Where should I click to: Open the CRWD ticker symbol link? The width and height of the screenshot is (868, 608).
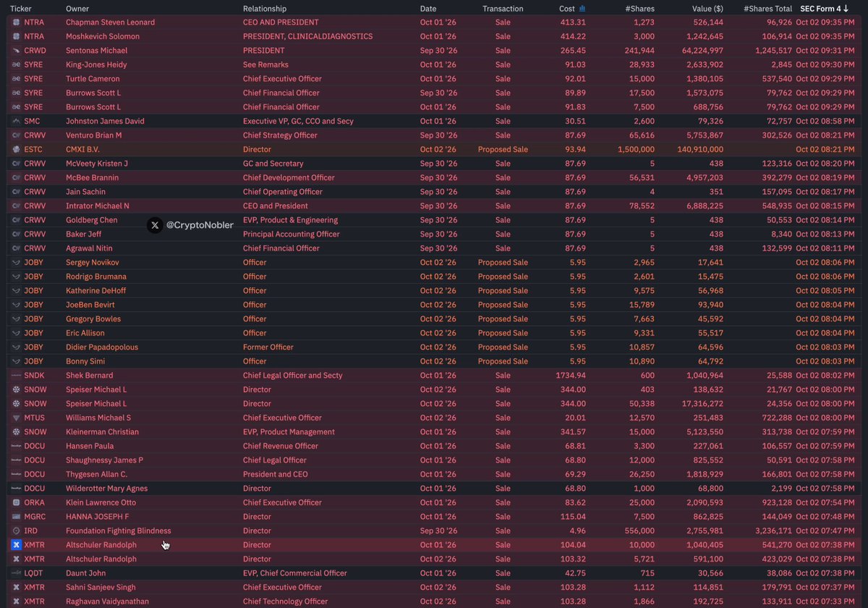(35, 51)
